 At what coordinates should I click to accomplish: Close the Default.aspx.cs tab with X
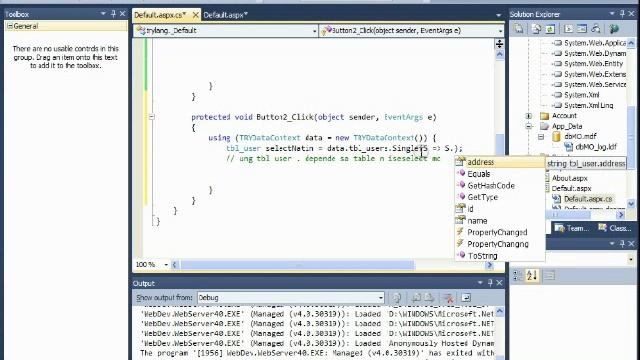point(196,15)
